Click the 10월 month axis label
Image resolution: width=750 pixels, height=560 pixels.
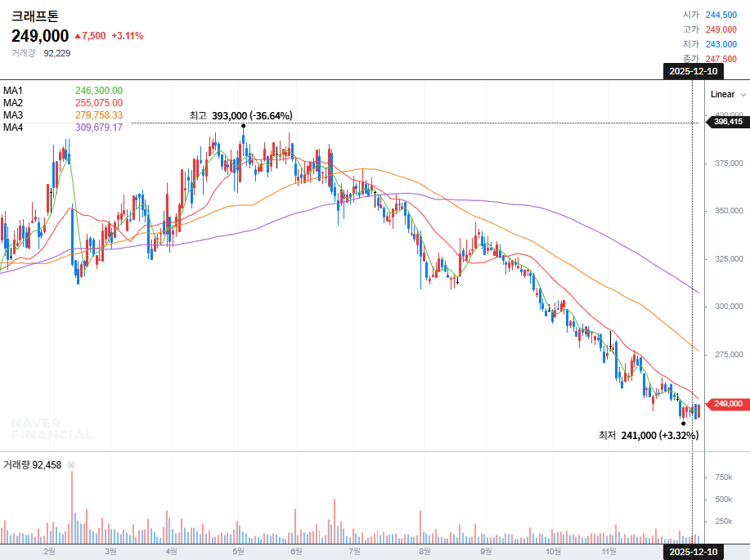point(554,551)
